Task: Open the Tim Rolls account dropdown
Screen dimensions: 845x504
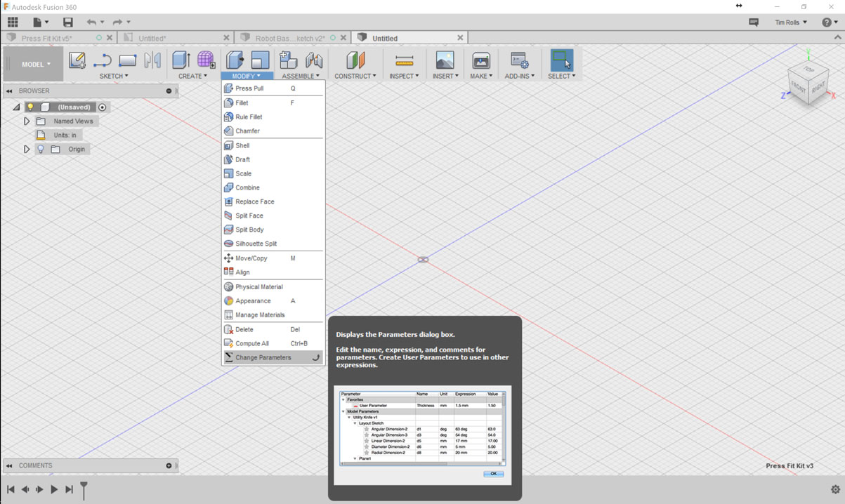Action: click(x=791, y=22)
